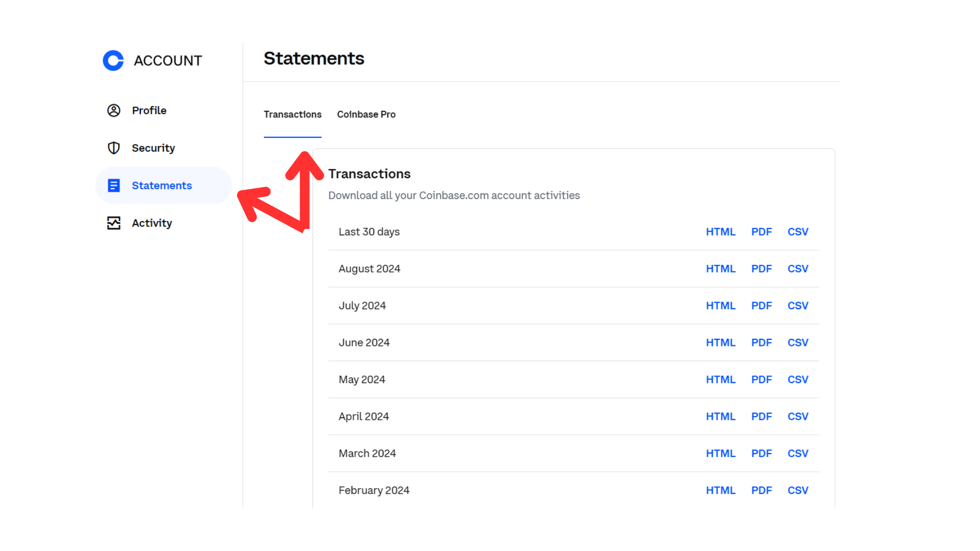The image size is (980, 551).
Task: Download April 2024 CSV file
Action: [797, 416]
